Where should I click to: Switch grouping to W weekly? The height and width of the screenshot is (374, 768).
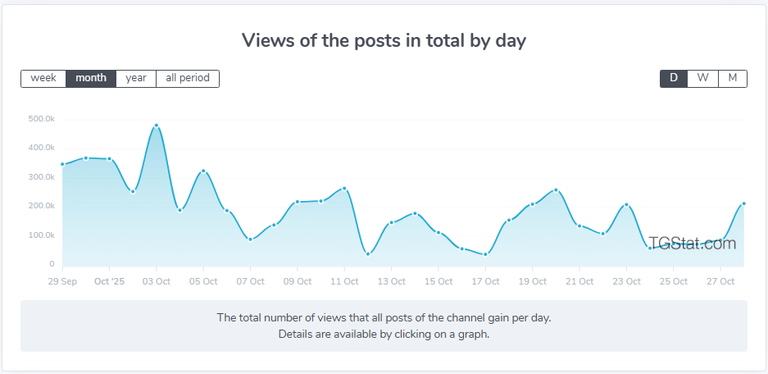click(703, 78)
